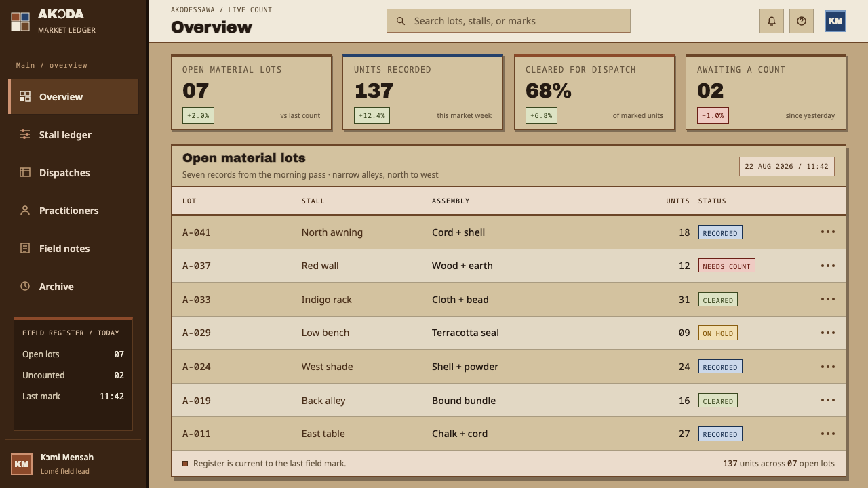Image resolution: width=868 pixels, height=488 pixels.
Task: Click the Units Recorded stat card
Action: (x=423, y=92)
